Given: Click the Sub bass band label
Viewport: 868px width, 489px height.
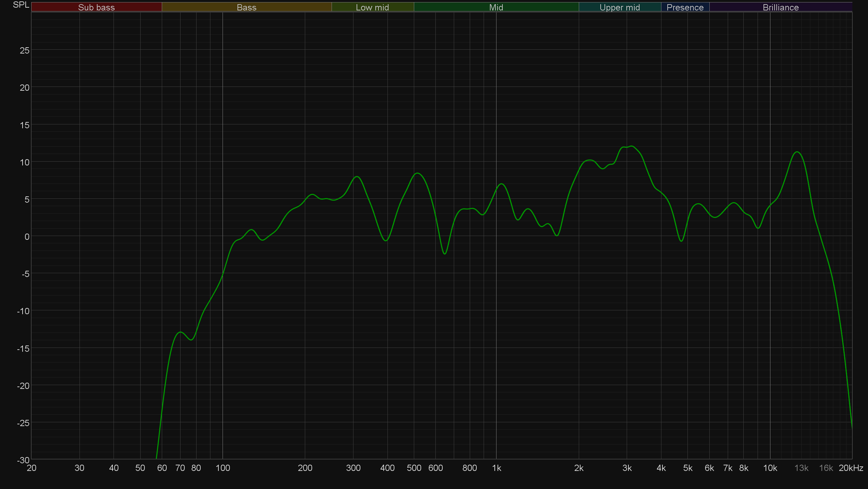Looking at the screenshot, I should coord(96,7).
